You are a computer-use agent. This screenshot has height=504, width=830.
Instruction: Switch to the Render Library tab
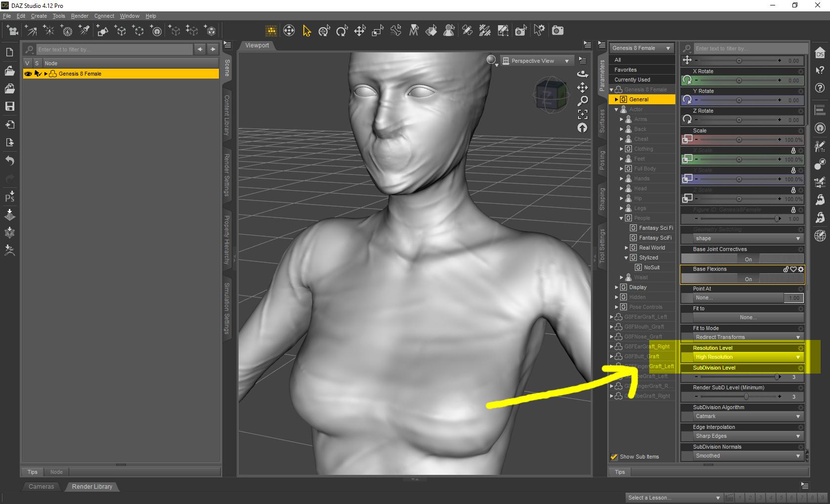pos(92,487)
